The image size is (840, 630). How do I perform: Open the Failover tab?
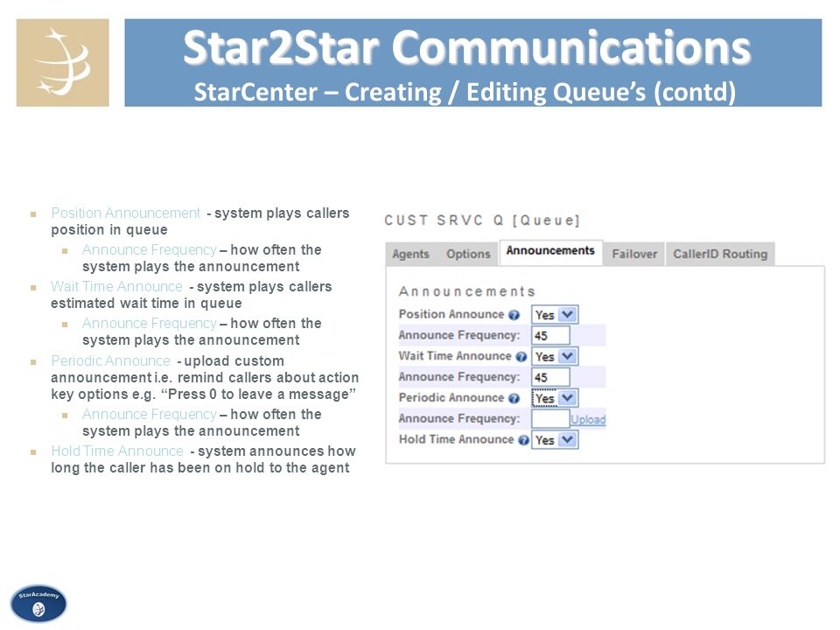pos(634,254)
